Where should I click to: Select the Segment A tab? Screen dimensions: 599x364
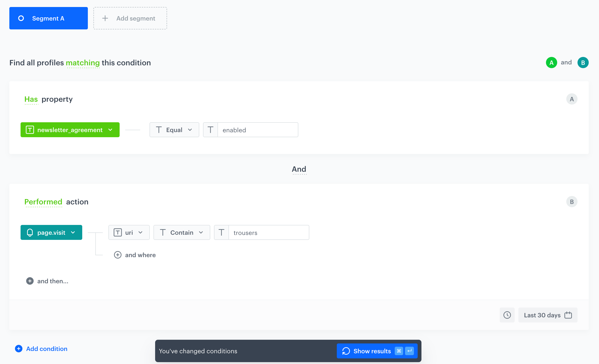point(48,18)
